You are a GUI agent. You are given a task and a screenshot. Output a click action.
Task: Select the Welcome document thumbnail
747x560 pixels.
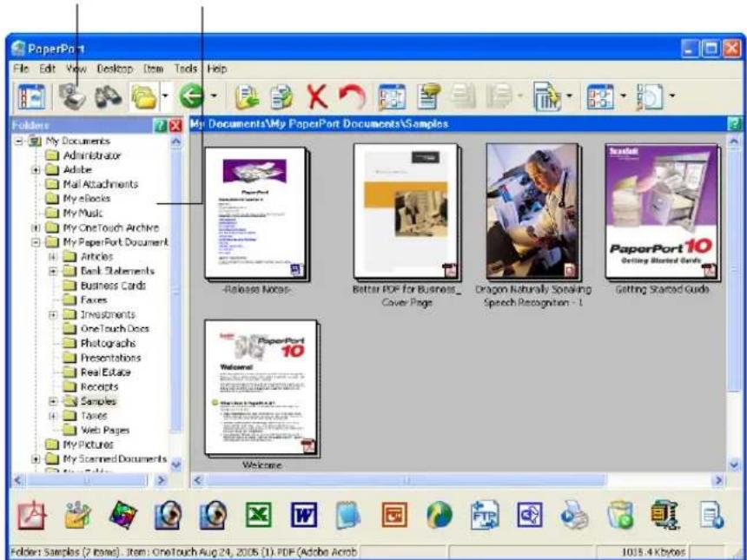pyautogui.click(x=261, y=388)
